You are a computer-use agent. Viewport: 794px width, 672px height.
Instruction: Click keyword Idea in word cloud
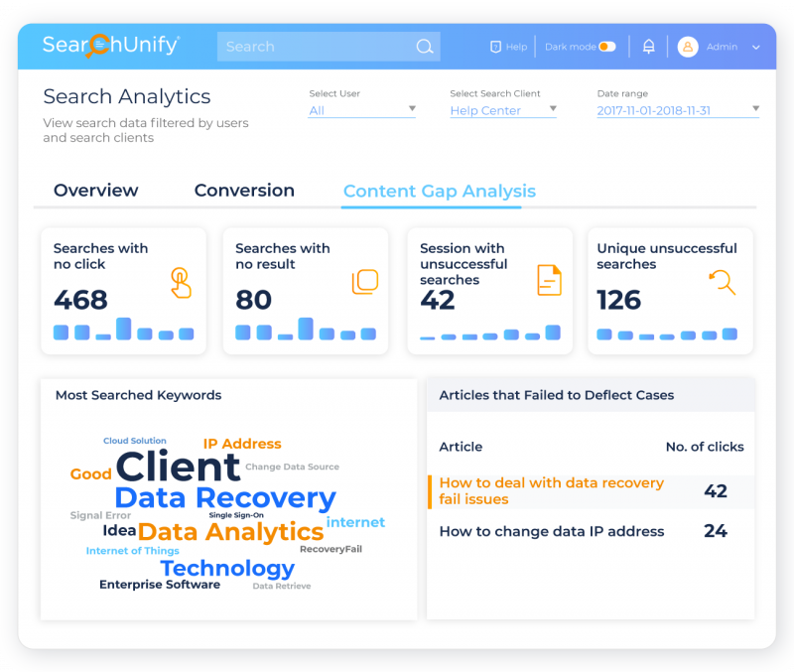tap(119, 531)
